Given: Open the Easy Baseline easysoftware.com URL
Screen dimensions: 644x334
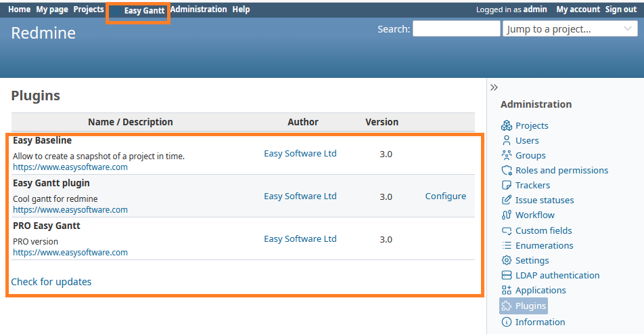Looking at the screenshot, I should click(70, 167).
